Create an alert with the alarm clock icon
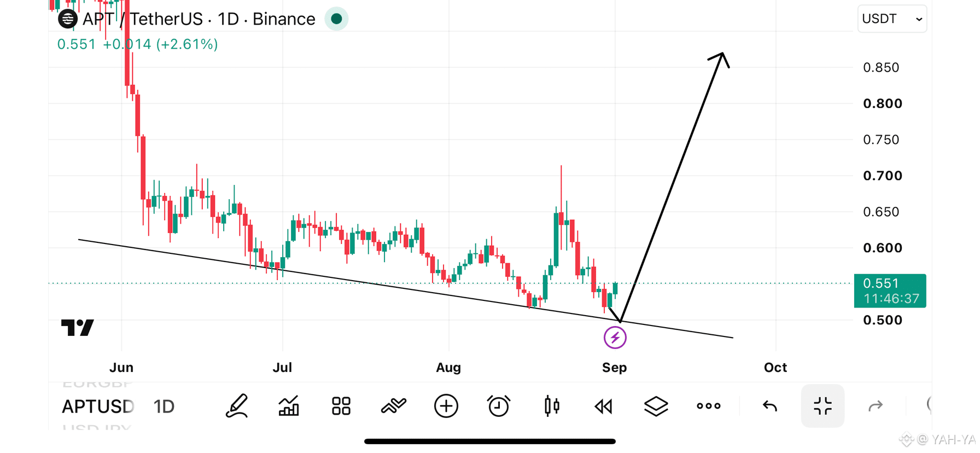 (498, 406)
